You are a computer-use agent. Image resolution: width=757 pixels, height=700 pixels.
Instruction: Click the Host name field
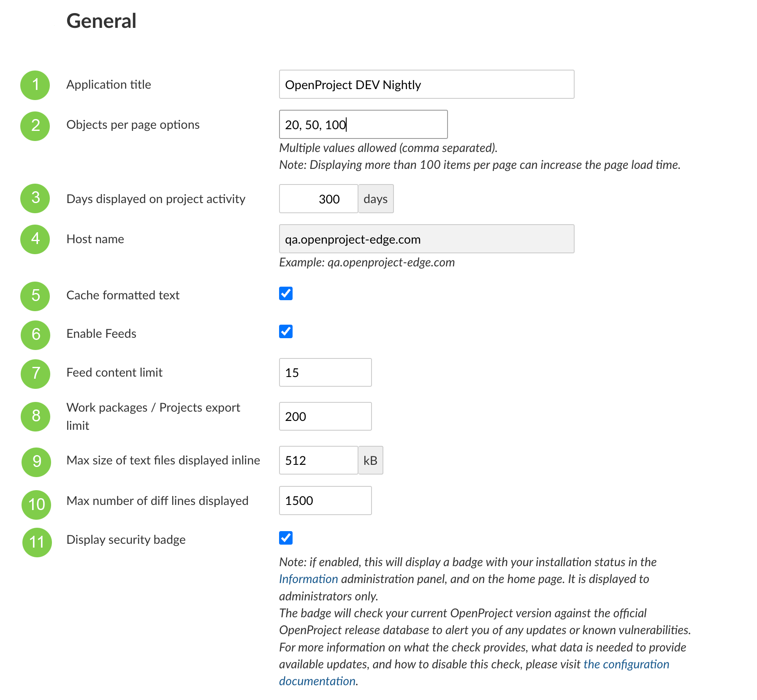(426, 239)
